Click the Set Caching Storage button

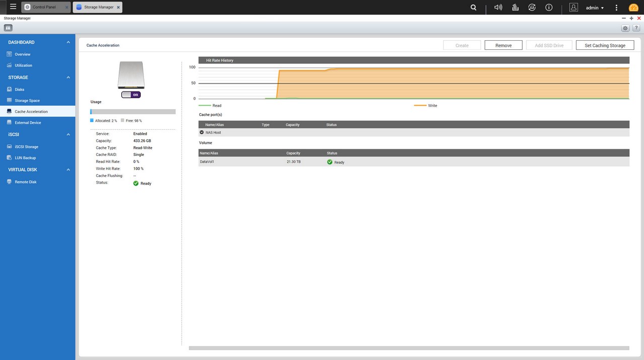[x=605, y=45]
